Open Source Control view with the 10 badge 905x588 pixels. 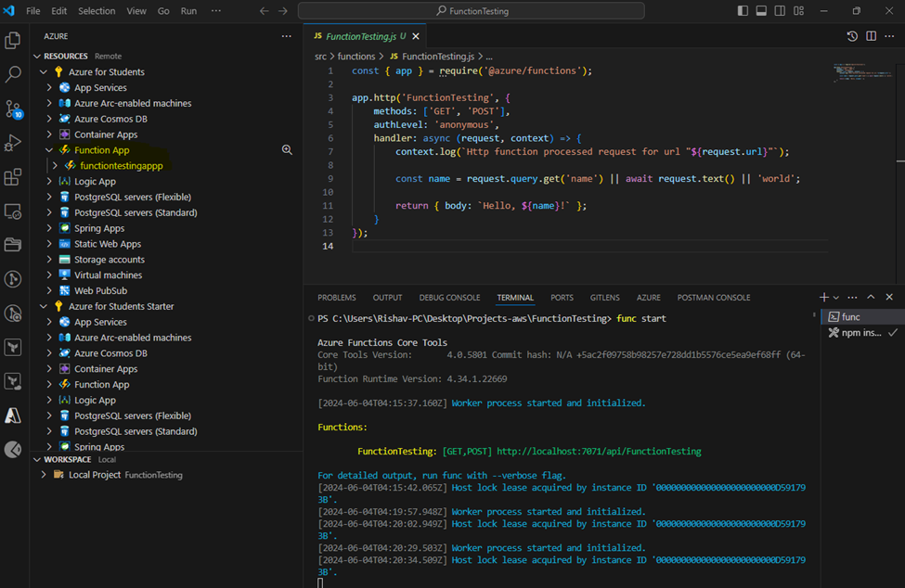coord(13,109)
